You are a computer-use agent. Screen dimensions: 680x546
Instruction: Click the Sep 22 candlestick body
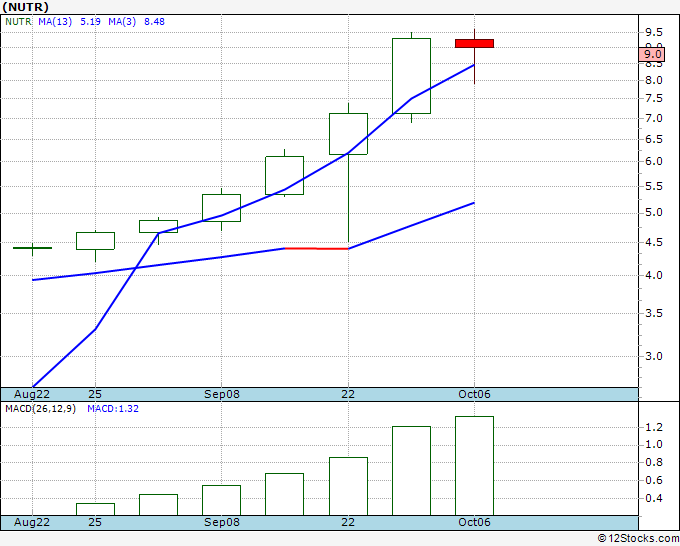click(348, 134)
